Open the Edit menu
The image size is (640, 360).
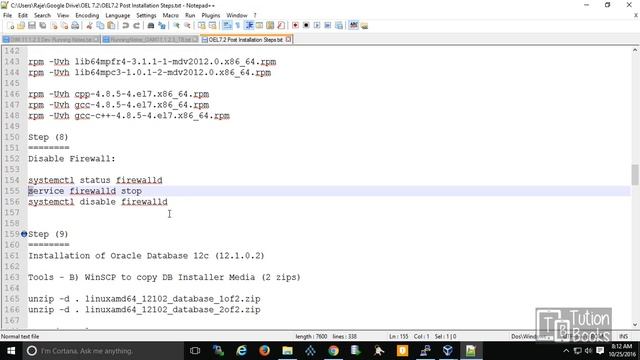[x=23, y=16]
